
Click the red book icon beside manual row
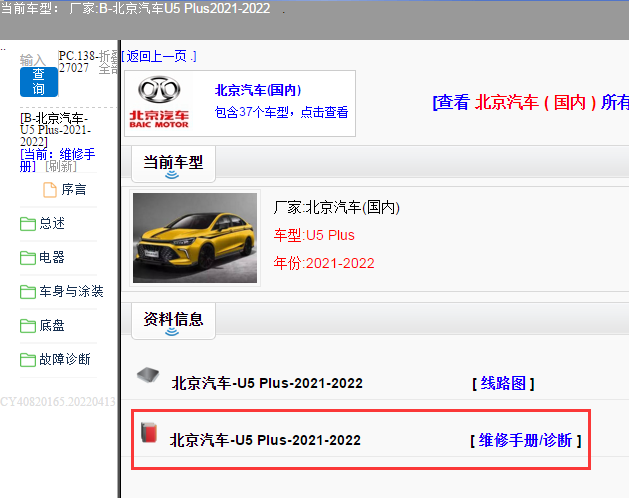[x=149, y=433]
